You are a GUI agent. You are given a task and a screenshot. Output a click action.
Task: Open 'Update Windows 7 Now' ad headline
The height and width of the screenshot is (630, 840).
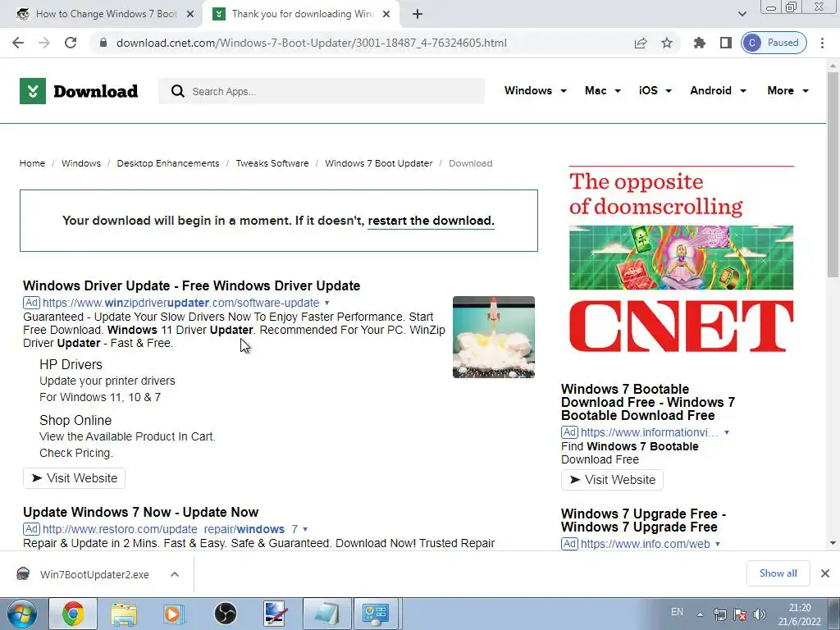(x=140, y=512)
